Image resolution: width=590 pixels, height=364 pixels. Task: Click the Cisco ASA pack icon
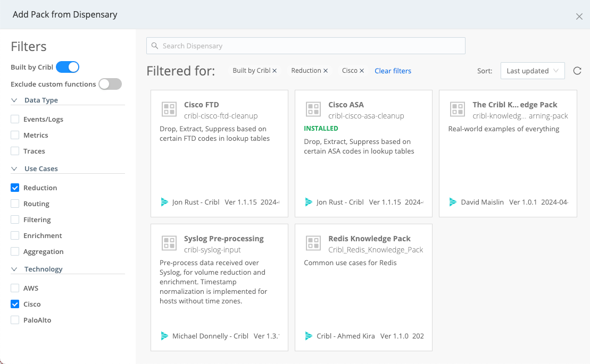(313, 109)
